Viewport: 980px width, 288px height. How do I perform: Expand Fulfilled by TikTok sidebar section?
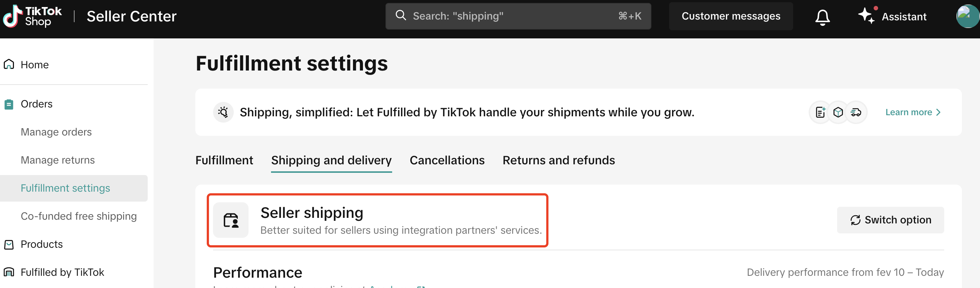62,272
